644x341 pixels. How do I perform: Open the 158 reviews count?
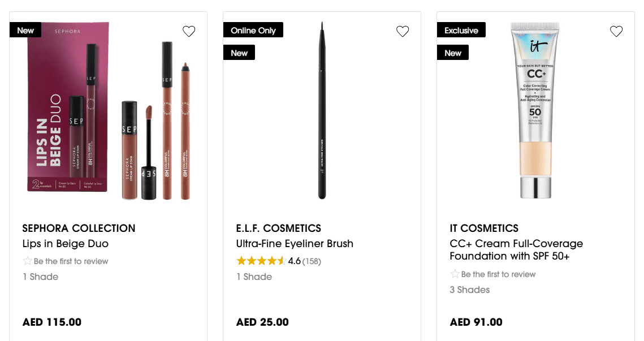[x=312, y=261]
